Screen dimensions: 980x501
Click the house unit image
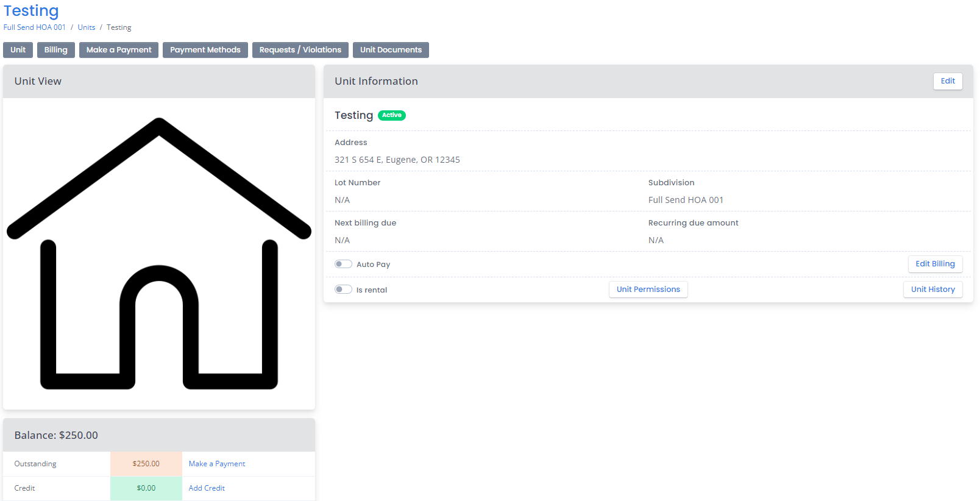coord(159,254)
